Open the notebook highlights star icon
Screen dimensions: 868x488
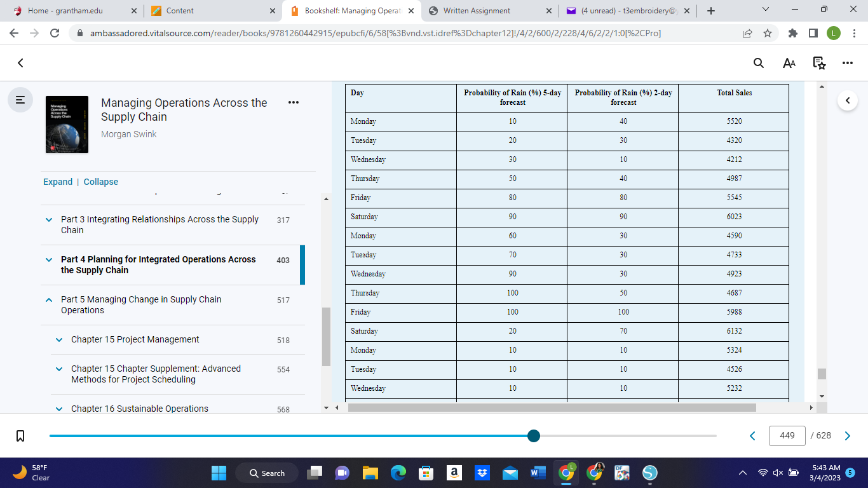[x=819, y=63]
